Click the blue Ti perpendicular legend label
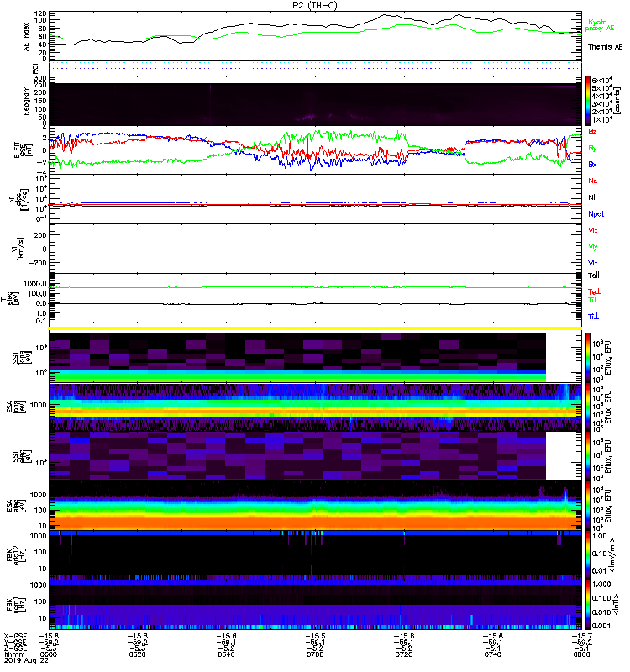 coord(593,317)
